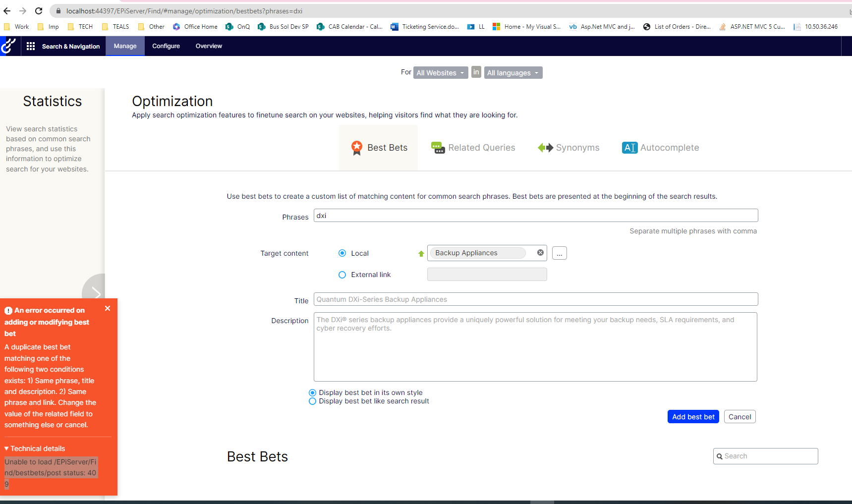Open the apps grid menu icon

coord(31,46)
